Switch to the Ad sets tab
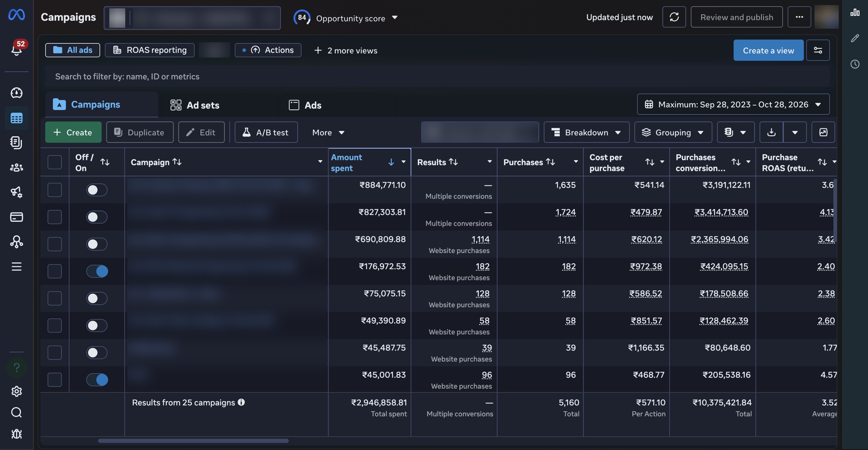Screen dimensions: 868x450 pyautogui.click(x=194, y=105)
